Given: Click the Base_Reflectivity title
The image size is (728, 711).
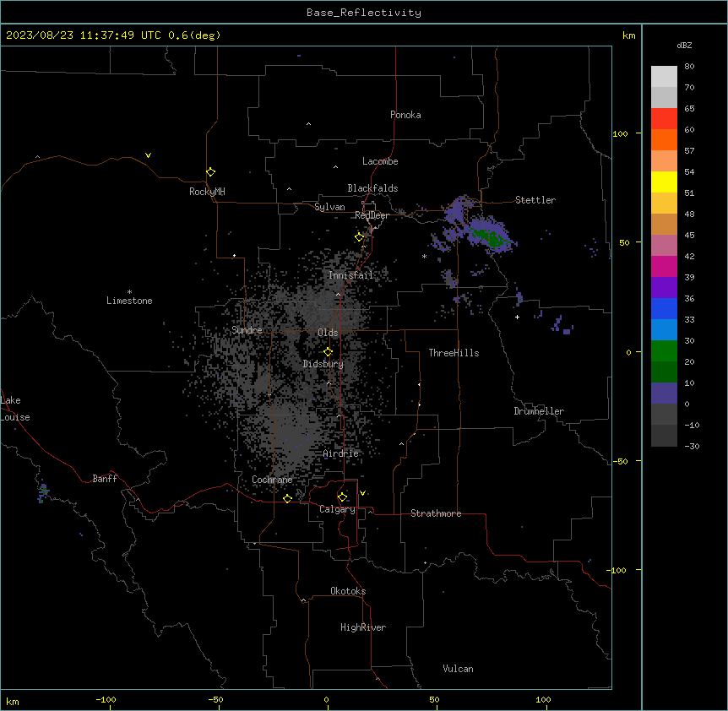Looking at the screenshot, I should click(364, 13).
